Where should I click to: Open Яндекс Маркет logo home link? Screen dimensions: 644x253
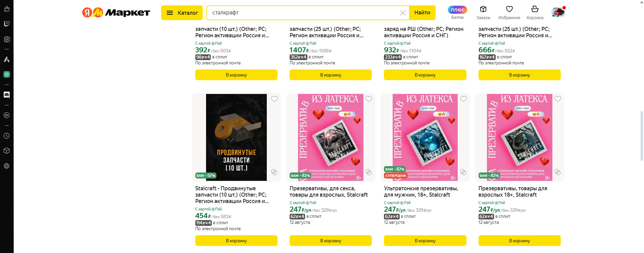click(x=116, y=13)
